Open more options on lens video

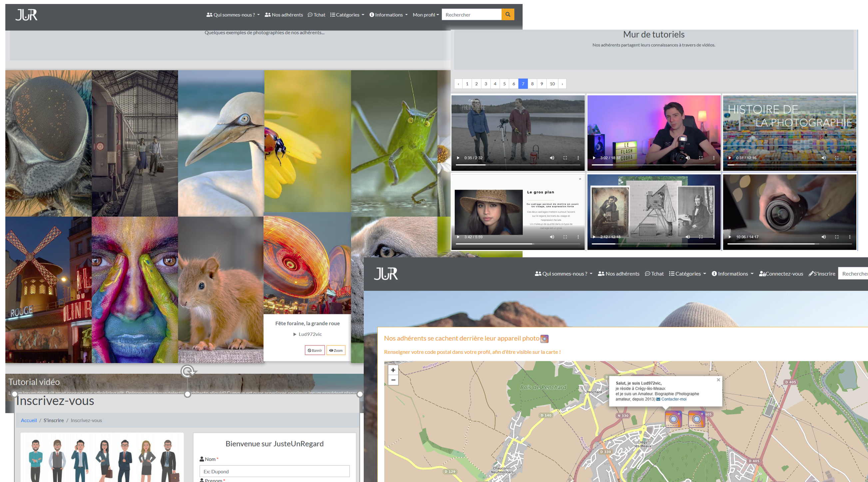click(849, 237)
